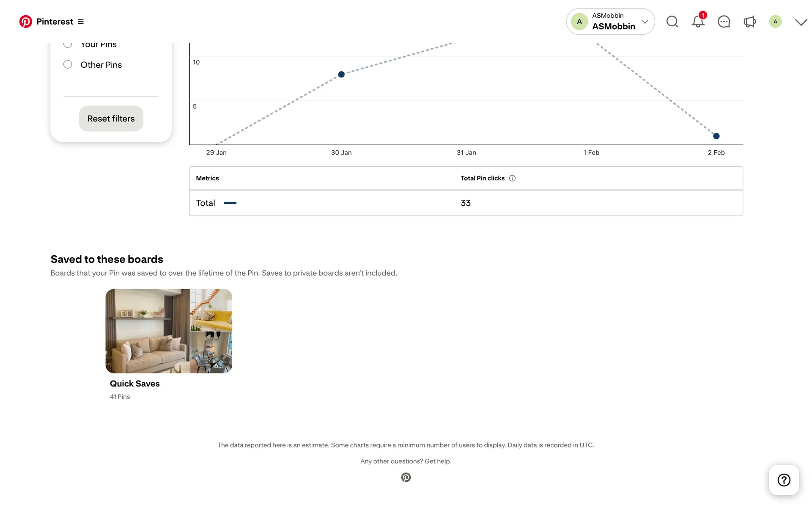Open the small profile avatar
The height and width of the screenshot is (508, 812).
click(775, 22)
